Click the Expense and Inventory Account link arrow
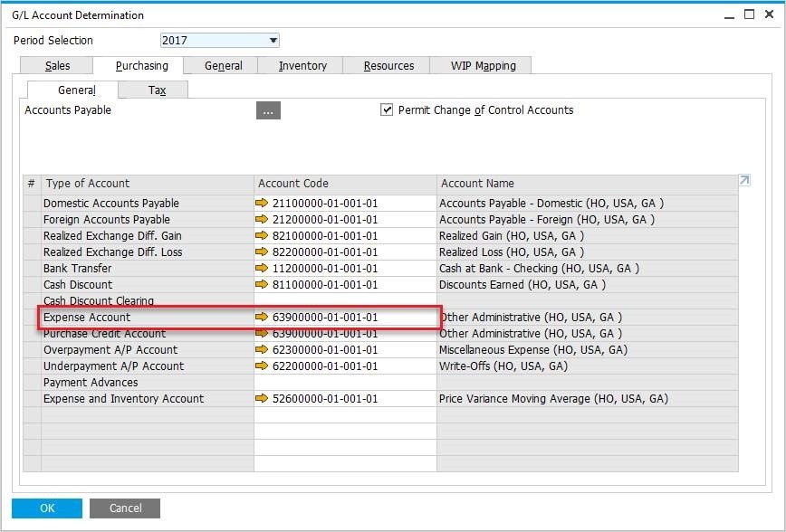Screen dimensions: 786x532 coord(263,399)
